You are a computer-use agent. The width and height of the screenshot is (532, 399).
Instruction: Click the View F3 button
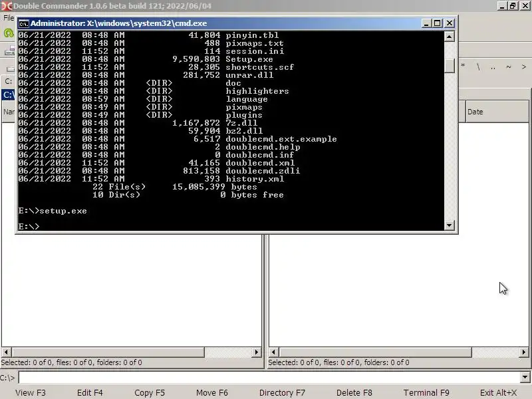pyautogui.click(x=31, y=392)
